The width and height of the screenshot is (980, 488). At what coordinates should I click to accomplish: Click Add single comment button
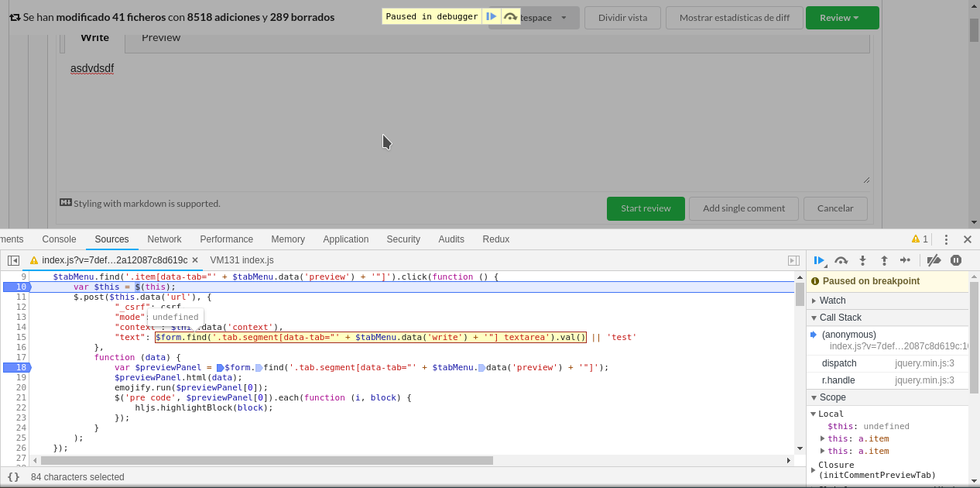744,208
